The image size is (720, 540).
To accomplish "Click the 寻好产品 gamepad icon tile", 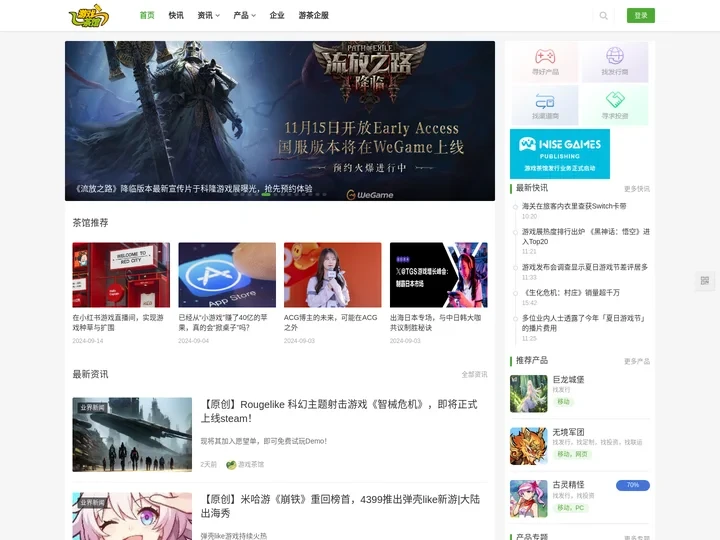I will click(x=545, y=62).
